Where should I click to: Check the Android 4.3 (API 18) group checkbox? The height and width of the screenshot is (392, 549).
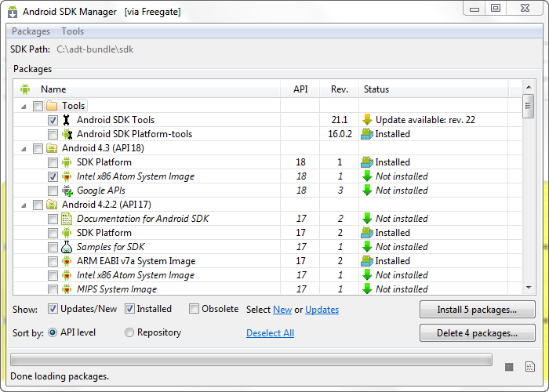point(38,148)
